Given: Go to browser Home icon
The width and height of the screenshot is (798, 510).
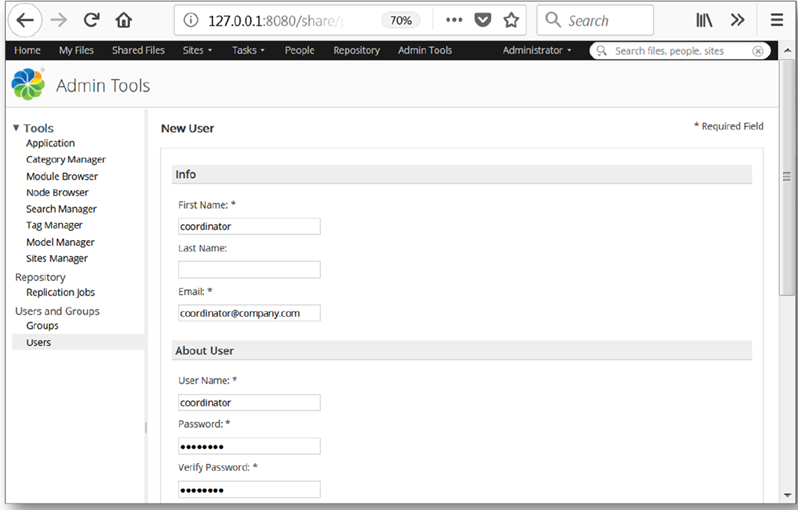Looking at the screenshot, I should [x=124, y=20].
